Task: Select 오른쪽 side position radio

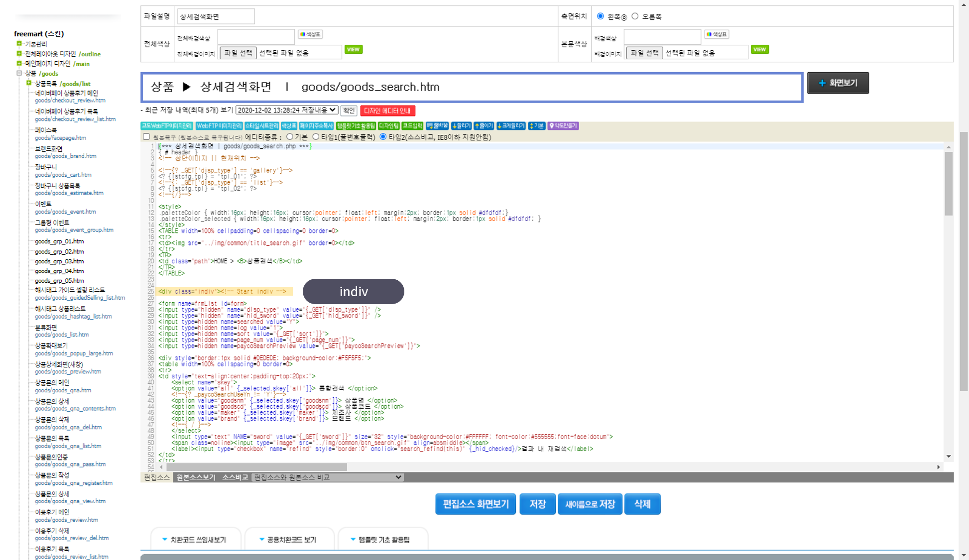Action: [635, 16]
